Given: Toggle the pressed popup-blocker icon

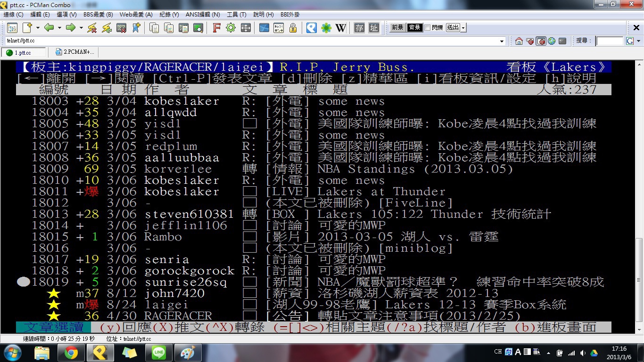Looking at the screenshot, I should pos(541,41).
